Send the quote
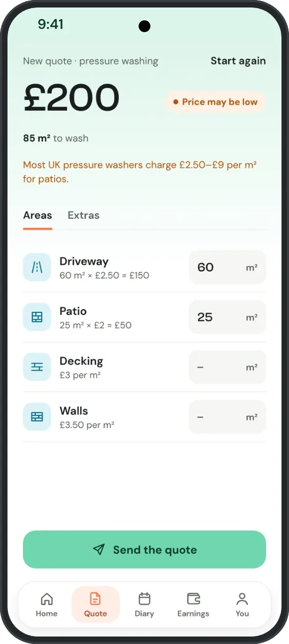This screenshot has width=289, height=644. click(144, 549)
